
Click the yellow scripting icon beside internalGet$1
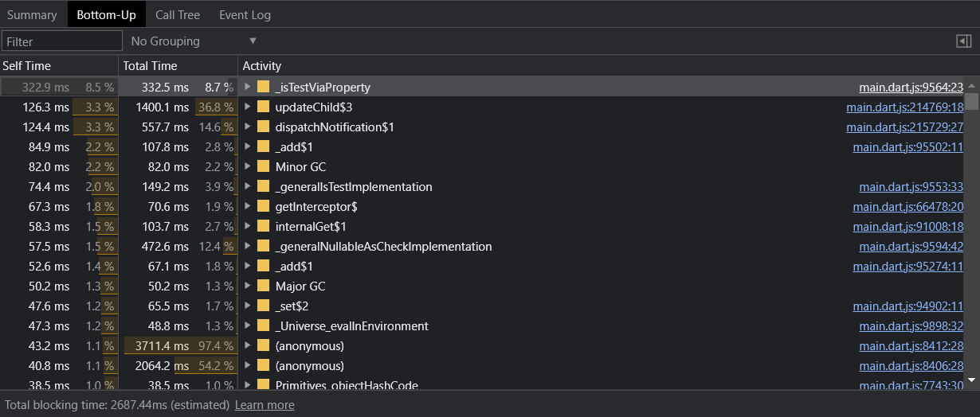263,226
